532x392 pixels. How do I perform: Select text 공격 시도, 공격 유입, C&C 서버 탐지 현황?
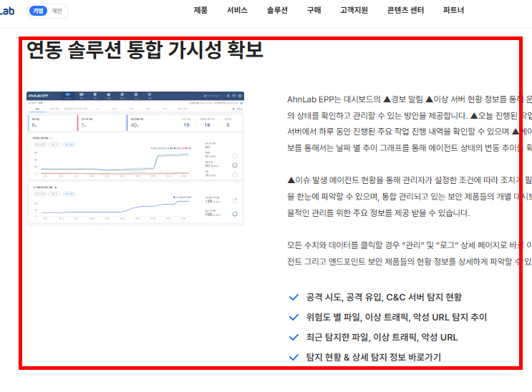coord(384,298)
